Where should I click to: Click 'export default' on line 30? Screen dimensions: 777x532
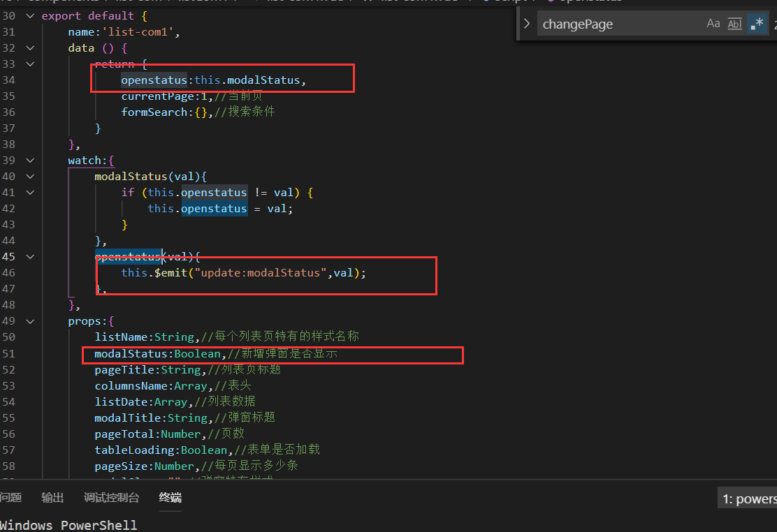point(88,16)
